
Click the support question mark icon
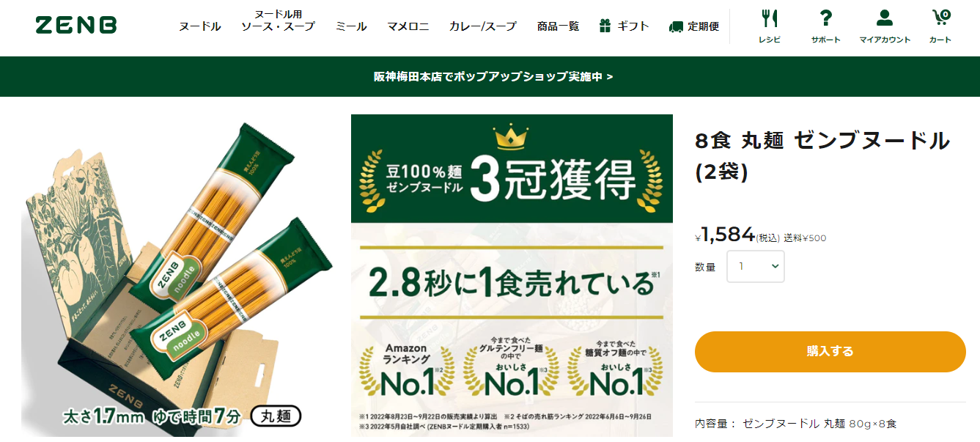coord(826,18)
